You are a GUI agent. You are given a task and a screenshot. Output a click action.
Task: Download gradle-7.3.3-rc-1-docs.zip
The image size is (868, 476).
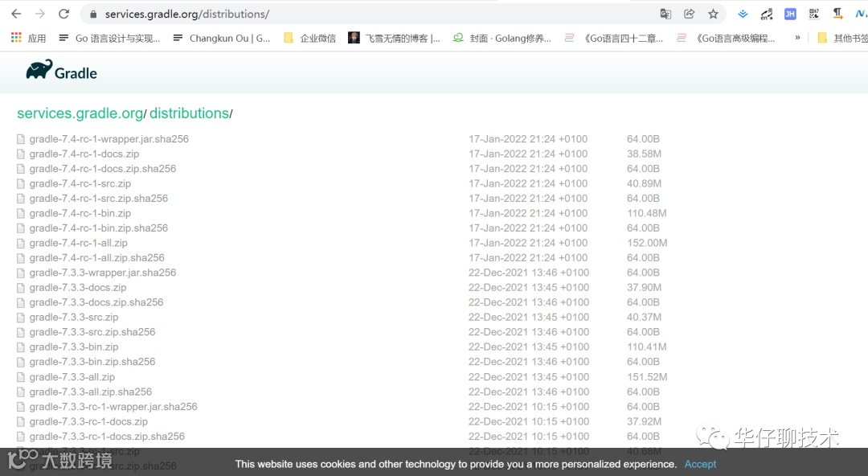pyautogui.click(x=88, y=421)
